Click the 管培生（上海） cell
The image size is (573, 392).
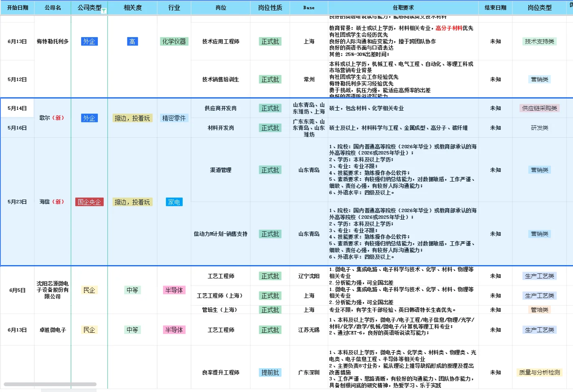pos(221,310)
